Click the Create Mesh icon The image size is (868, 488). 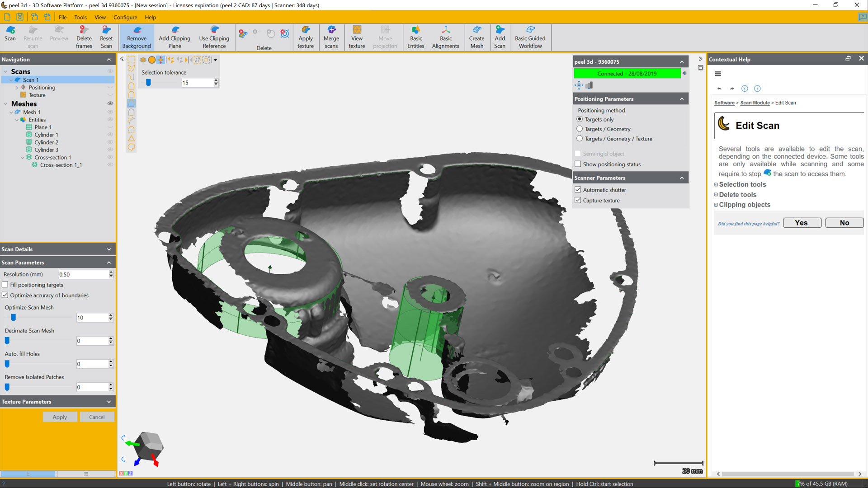(x=476, y=38)
